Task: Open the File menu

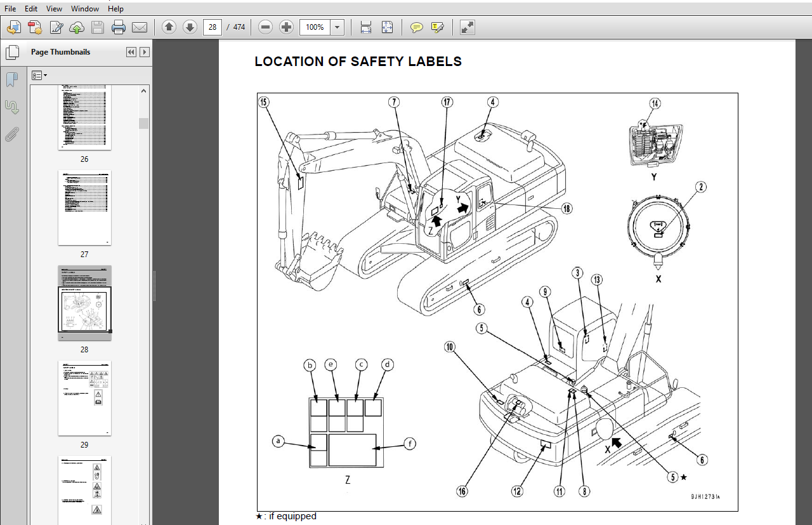Action: (10, 9)
